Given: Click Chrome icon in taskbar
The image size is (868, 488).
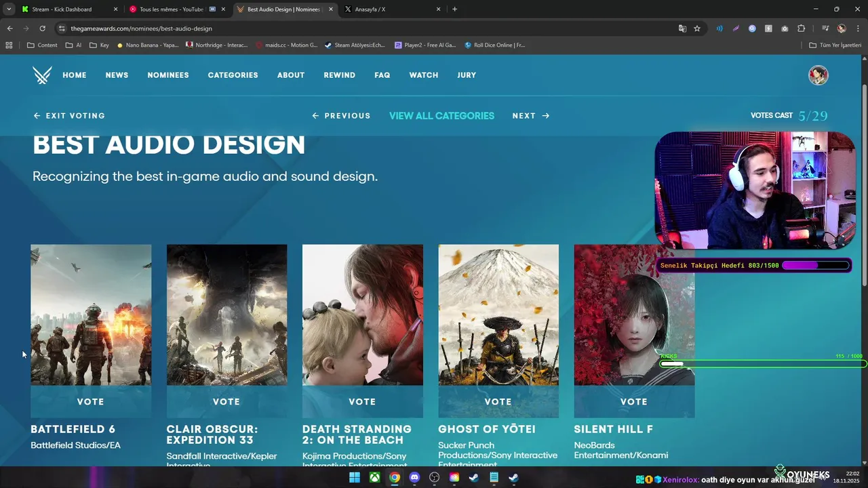Looking at the screenshot, I should coord(395,477).
